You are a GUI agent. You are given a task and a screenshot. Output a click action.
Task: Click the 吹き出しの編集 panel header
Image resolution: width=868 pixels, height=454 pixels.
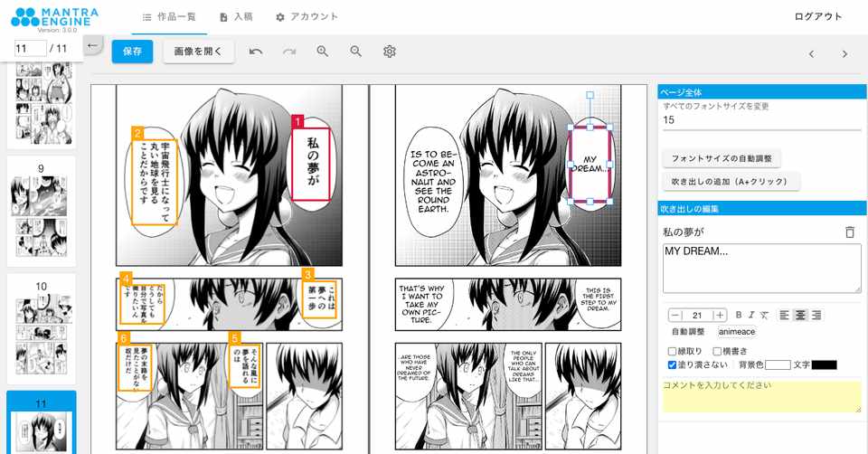(761, 209)
